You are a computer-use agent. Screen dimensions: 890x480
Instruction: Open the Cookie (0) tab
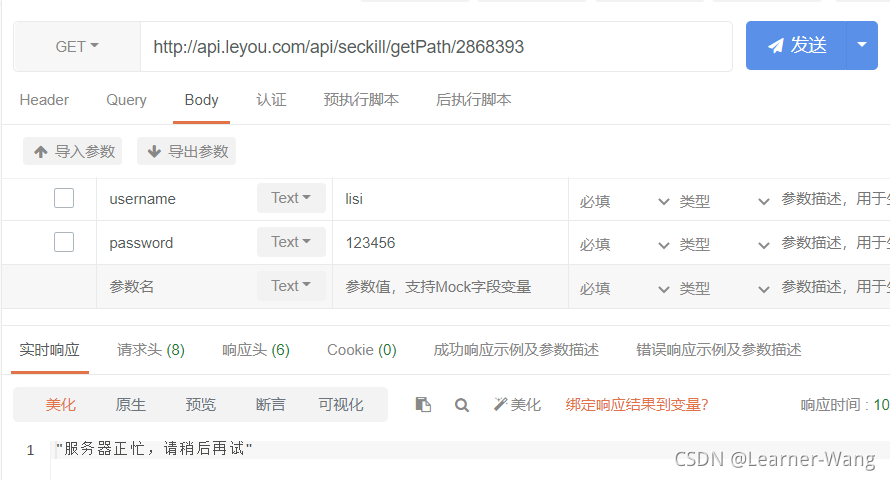(362, 350)
